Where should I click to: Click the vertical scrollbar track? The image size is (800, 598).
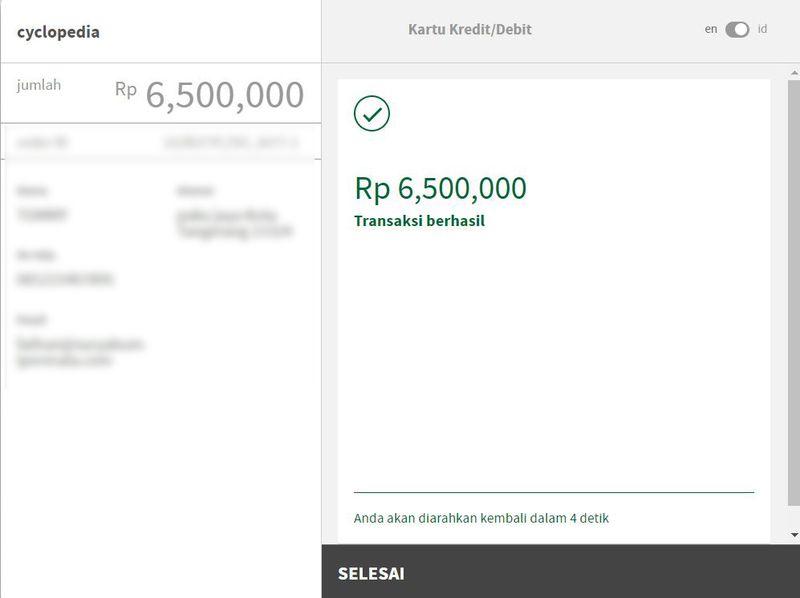[794, 300]
